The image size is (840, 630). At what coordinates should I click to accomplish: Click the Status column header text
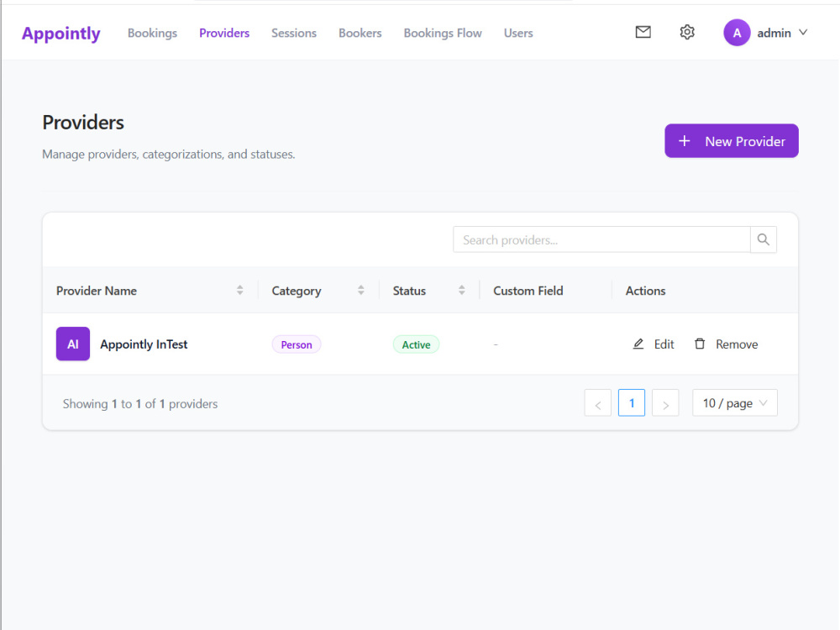click(x=409, y=291)
